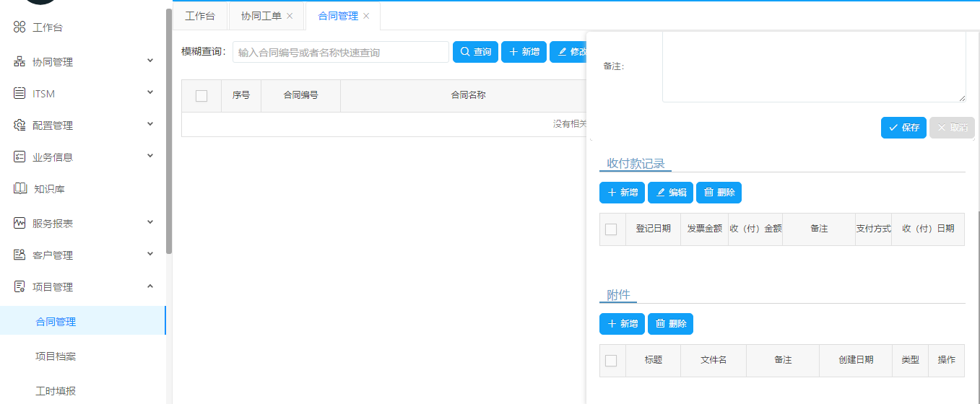Viewport: 980px width, 404px height.
Task: Click the sidebar vertical scrollbar
Action: [x=169, y=130]
